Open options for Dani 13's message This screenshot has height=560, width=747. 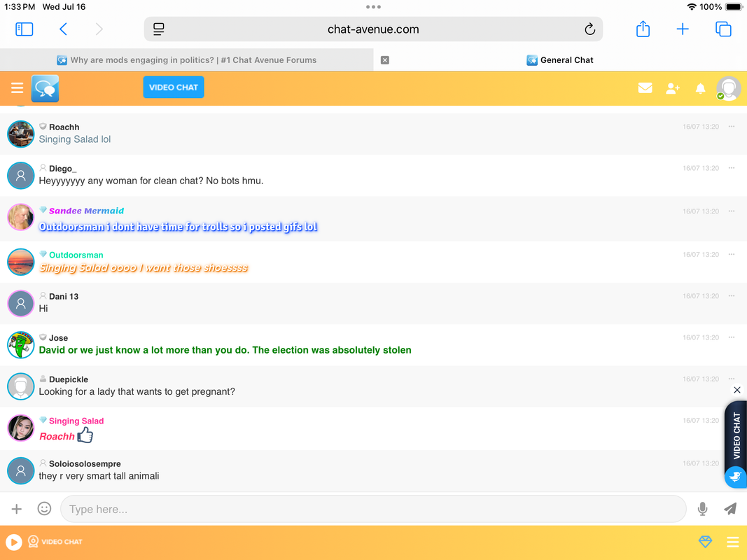tap(732, 295)
